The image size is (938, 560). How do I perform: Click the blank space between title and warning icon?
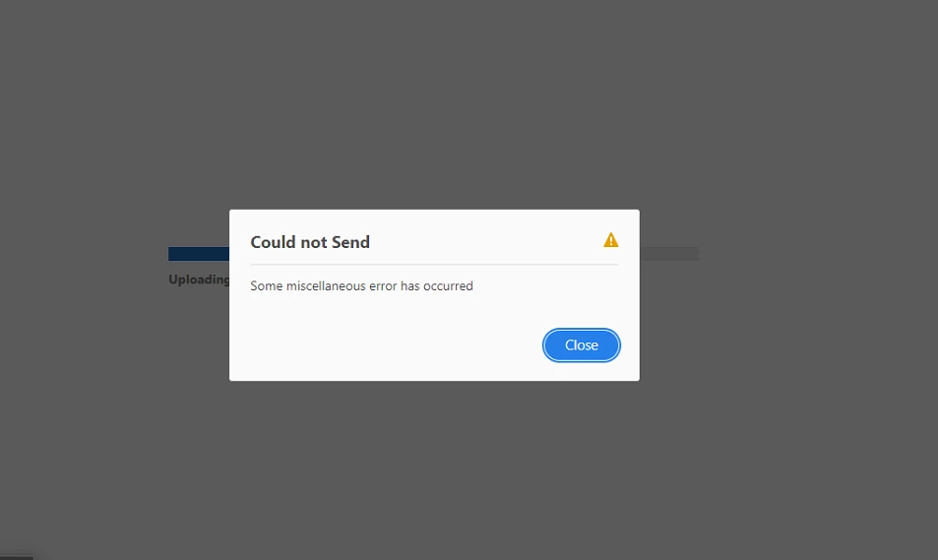pyautogui.click(x=486, y=242)
